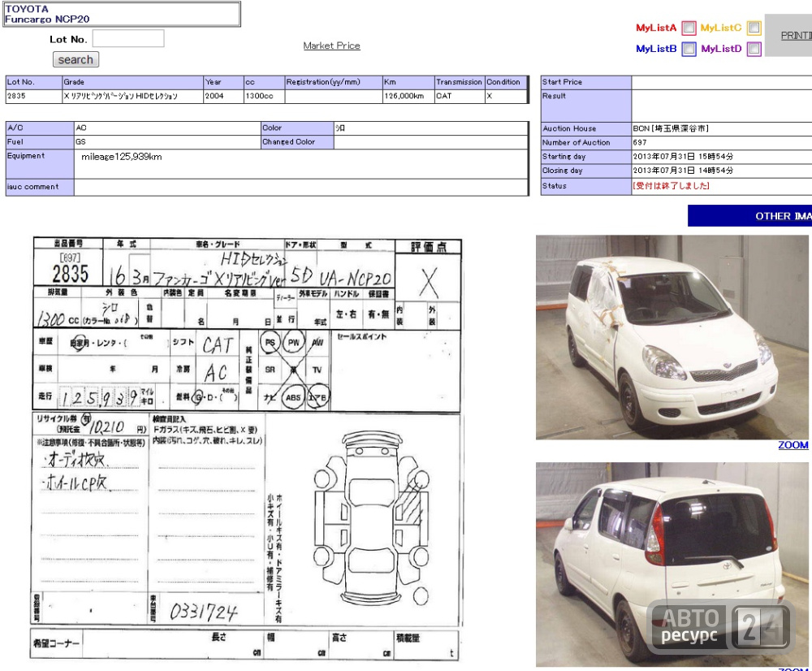Click the search button
Image resolution: width=812 pixels, height=671 pixels.
click(76, 59)
